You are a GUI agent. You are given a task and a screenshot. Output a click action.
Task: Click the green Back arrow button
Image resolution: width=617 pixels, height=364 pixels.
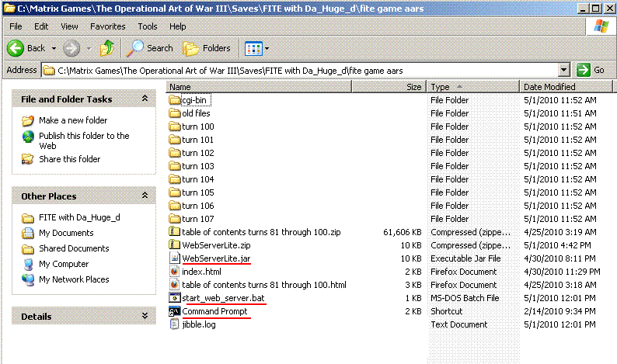pos(16,48)
